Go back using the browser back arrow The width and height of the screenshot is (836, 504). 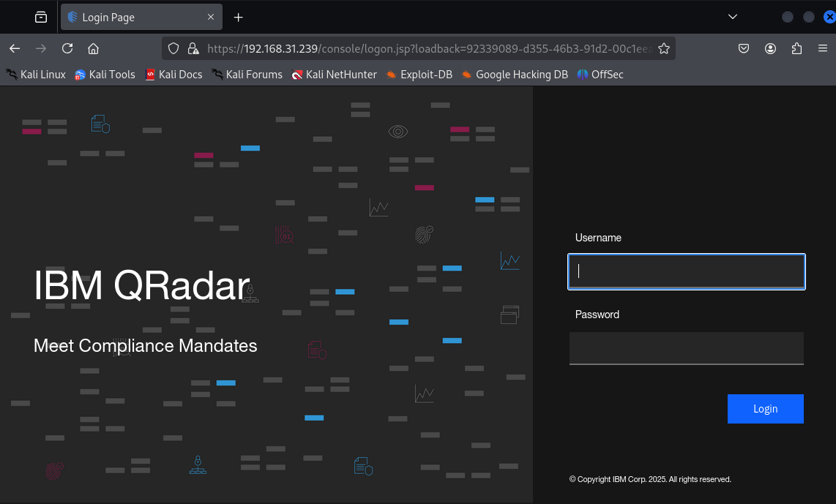click(15, 48)
